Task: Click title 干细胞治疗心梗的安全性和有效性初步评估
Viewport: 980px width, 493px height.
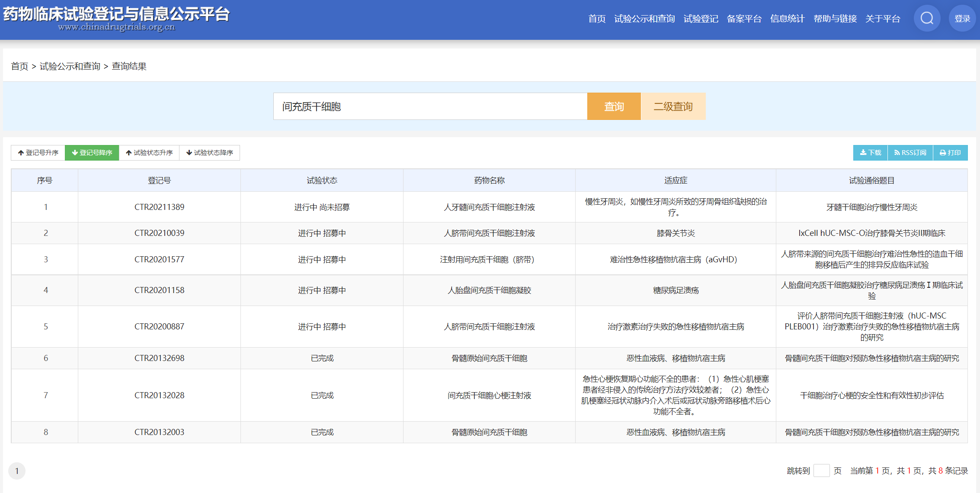Action: [872, 395]
